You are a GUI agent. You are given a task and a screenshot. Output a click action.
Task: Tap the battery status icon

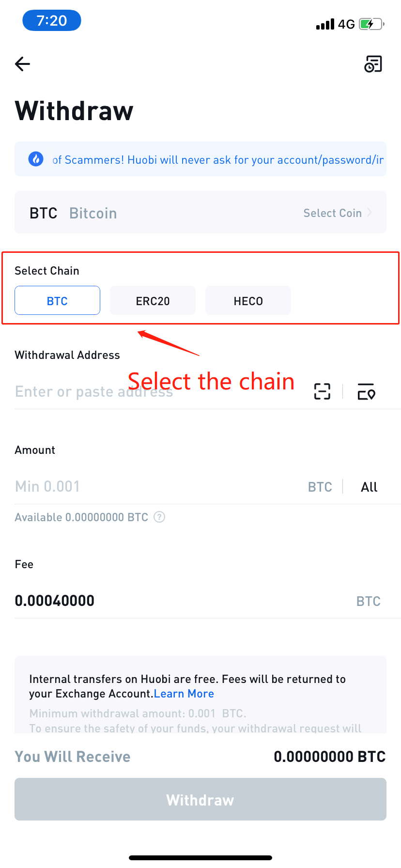tap(371, 24)
